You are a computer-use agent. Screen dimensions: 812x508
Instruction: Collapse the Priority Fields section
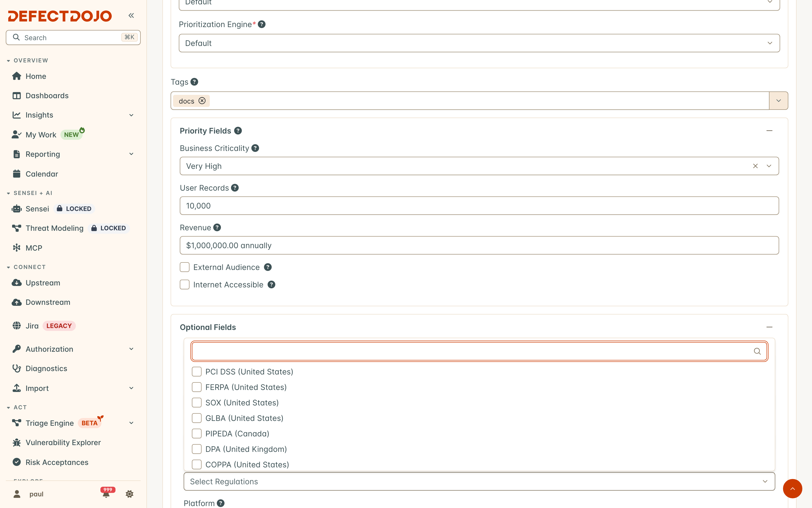point(769,131)
